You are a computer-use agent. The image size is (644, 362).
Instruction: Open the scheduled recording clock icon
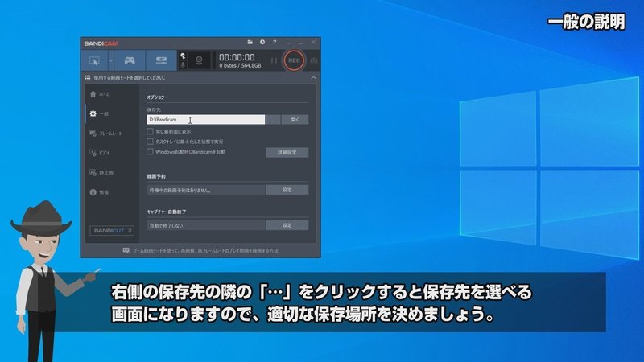tap(262, 43)
